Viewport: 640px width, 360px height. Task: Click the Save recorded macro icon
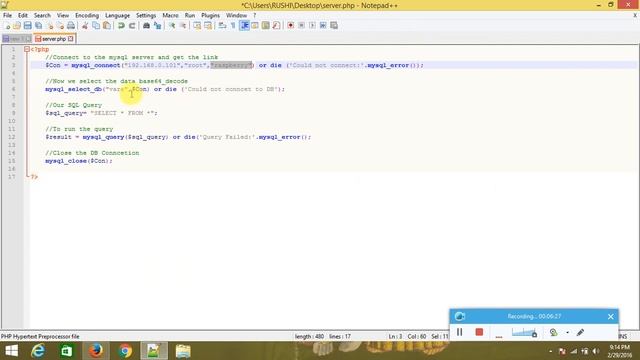point(334,26)
